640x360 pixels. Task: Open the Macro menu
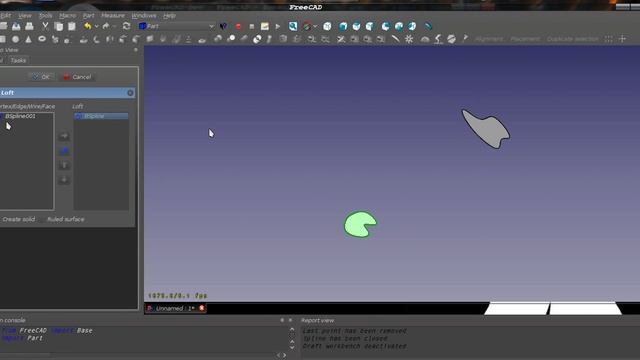(x=67, y=16)
